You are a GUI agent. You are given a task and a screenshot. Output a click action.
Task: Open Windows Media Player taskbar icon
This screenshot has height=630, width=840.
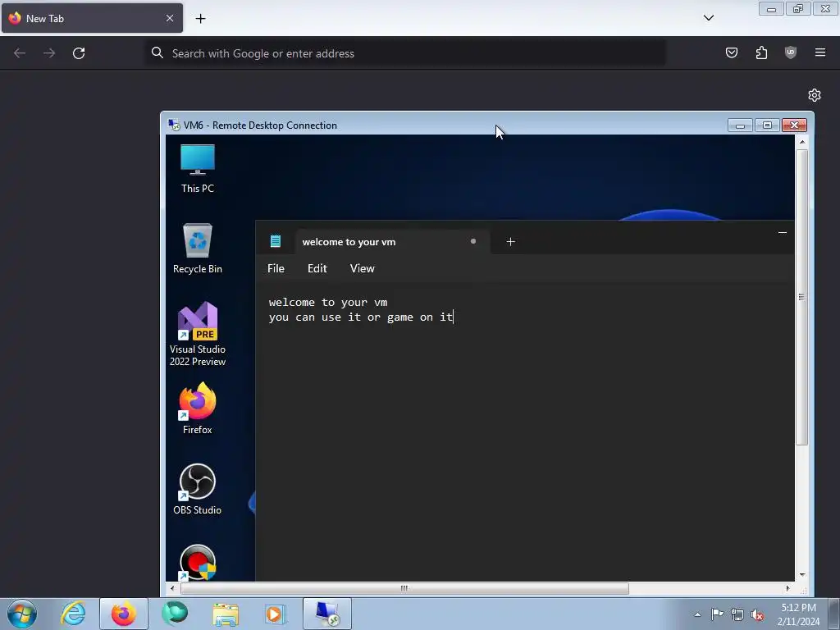[276, 614]
